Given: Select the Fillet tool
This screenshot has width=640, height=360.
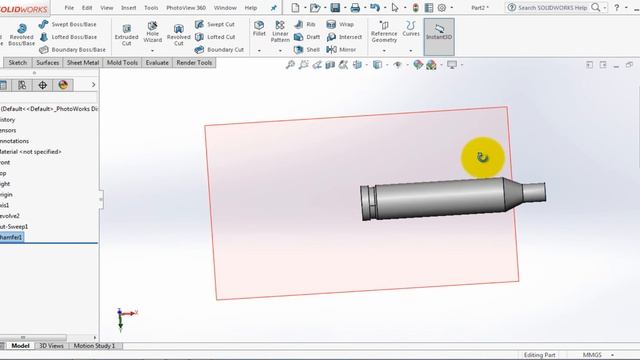Looking at the screenshot, I should [x=259, y=29].
